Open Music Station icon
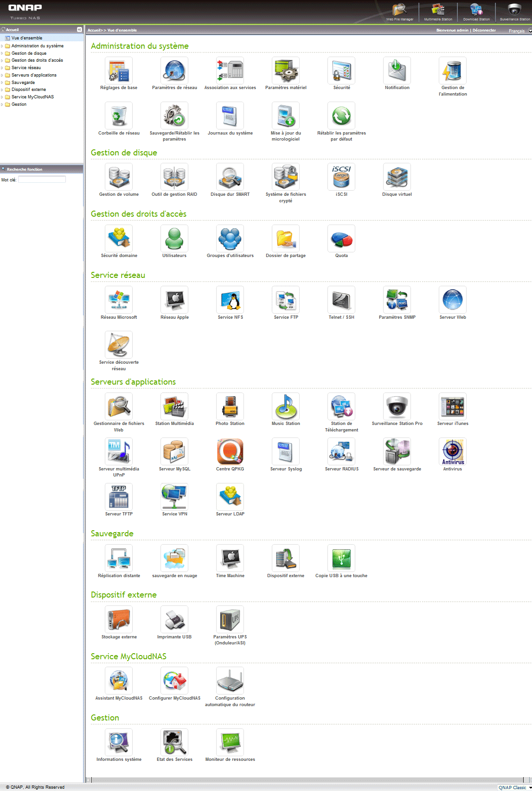Screen dimensions: 532x791 coord(286,406)
